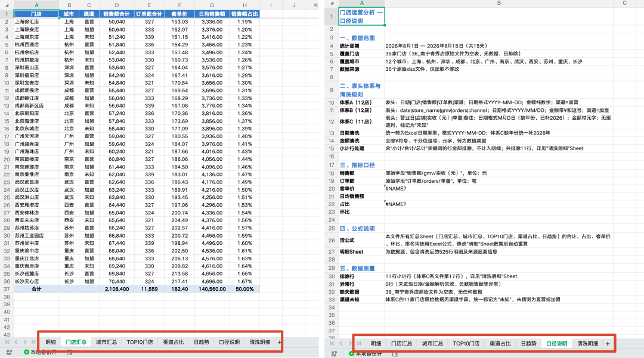Click header cell 订单数合计
Screen dimensions: 644x358
[x=149, y=14]
